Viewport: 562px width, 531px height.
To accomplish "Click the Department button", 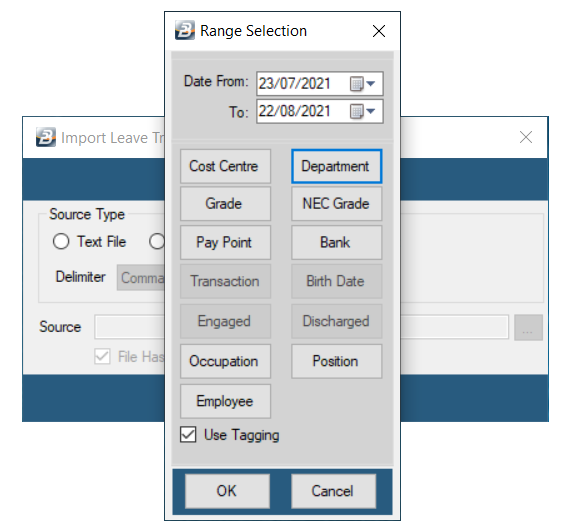I will (337, 167).
